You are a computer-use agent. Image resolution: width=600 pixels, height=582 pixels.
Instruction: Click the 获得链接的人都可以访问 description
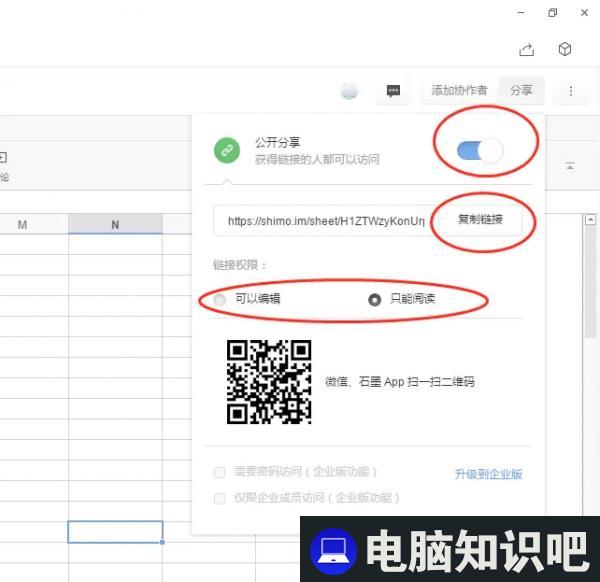point(317,160)
